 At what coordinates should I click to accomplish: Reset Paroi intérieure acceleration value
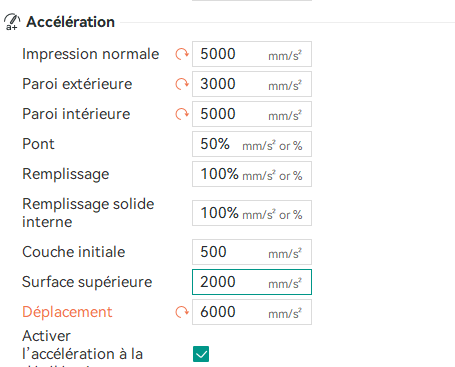click(x=182, y=114)
